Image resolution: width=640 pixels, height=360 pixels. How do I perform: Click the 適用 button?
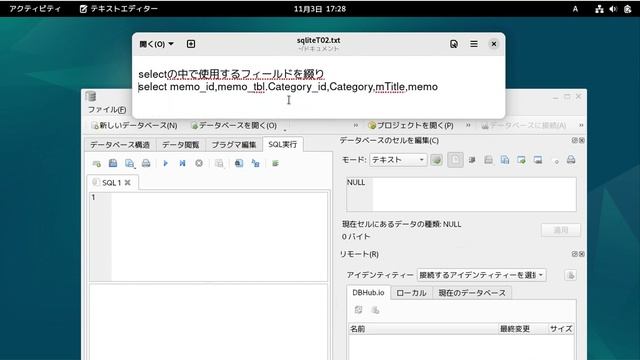tap(561, 230)
